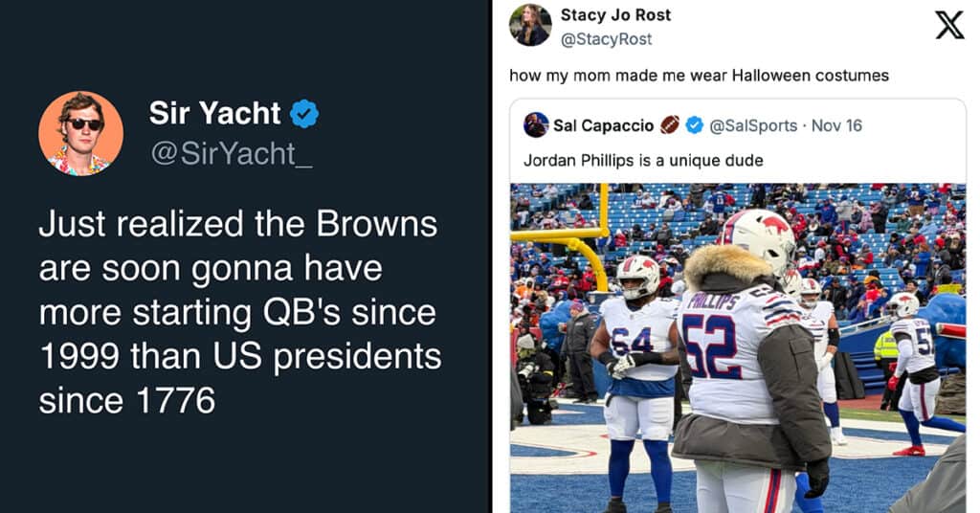Image resolution: width=980 pixels, height=513 pixels.
Task: Click the Sir Yacht display name
Action: pos(214,113)
